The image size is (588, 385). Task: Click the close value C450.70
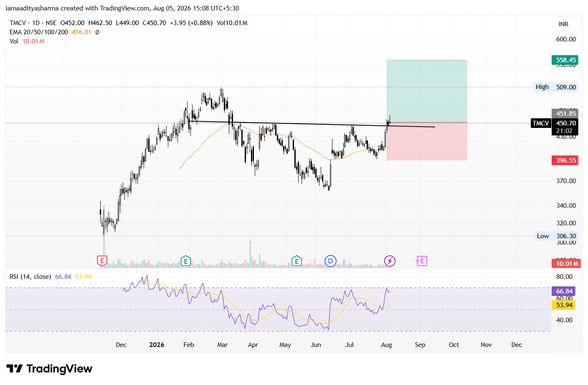pos(155,23)
